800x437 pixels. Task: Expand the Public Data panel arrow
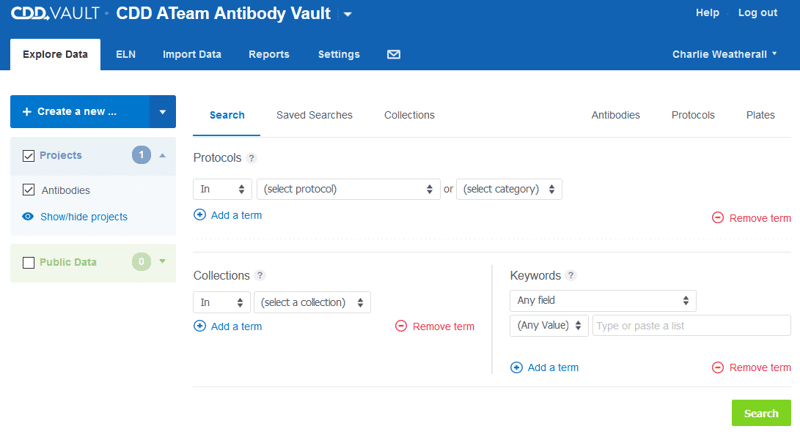162,261
